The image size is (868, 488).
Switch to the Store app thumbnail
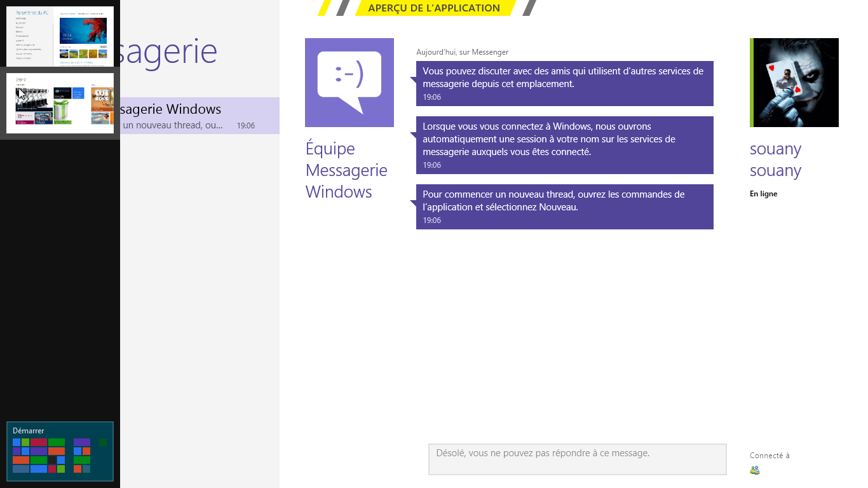point(60,103)
